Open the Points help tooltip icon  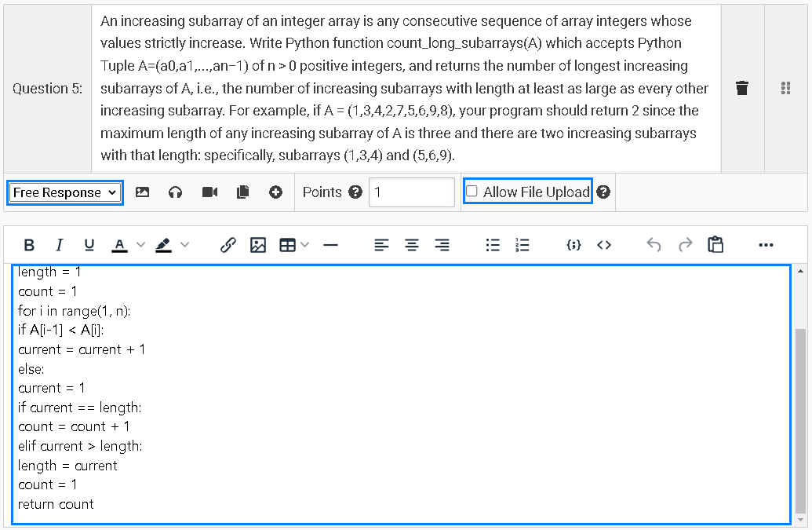coord(355,192)
